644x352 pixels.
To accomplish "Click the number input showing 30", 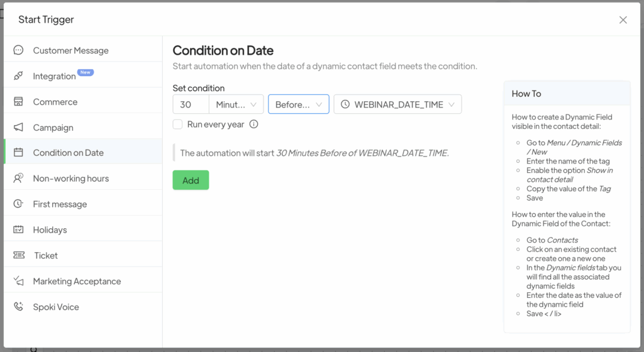I will click(191, 104).
